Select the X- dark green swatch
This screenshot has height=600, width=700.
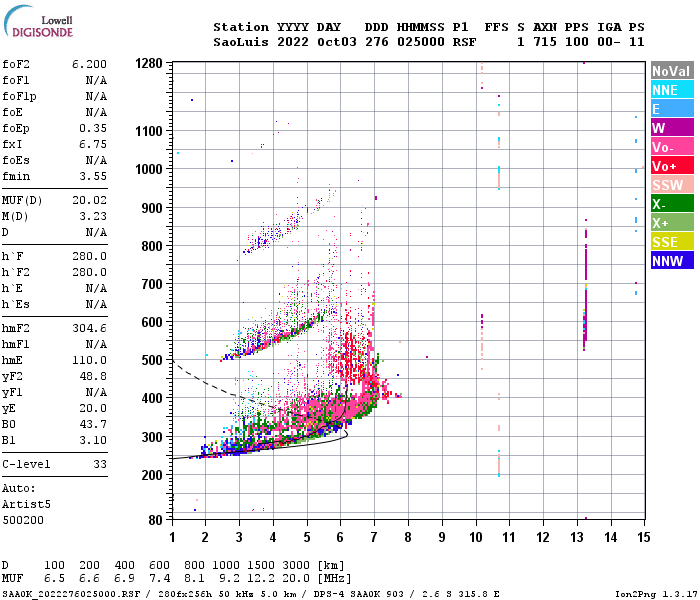pyautogui.click(x=672, y=204)
